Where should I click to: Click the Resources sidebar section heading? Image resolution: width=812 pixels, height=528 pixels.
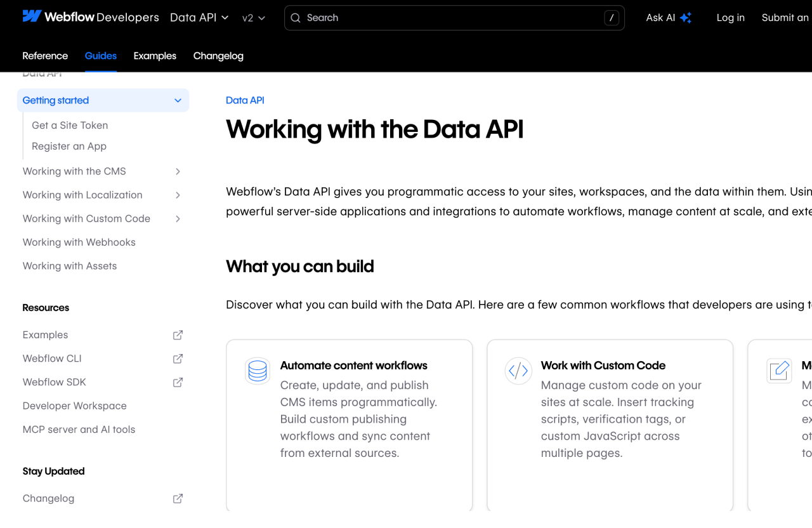click(x=46, y=308)
